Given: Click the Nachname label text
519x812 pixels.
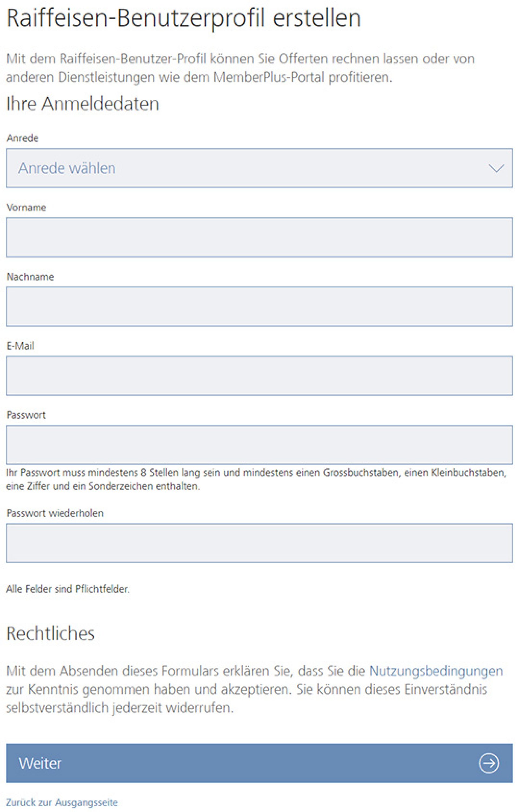Looking at the screenshot, I should point(30,277).
